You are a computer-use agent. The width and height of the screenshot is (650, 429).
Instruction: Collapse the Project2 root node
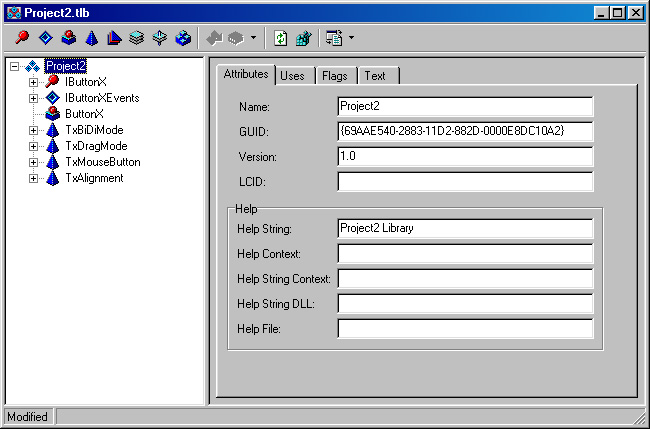[x=15, y=66]
